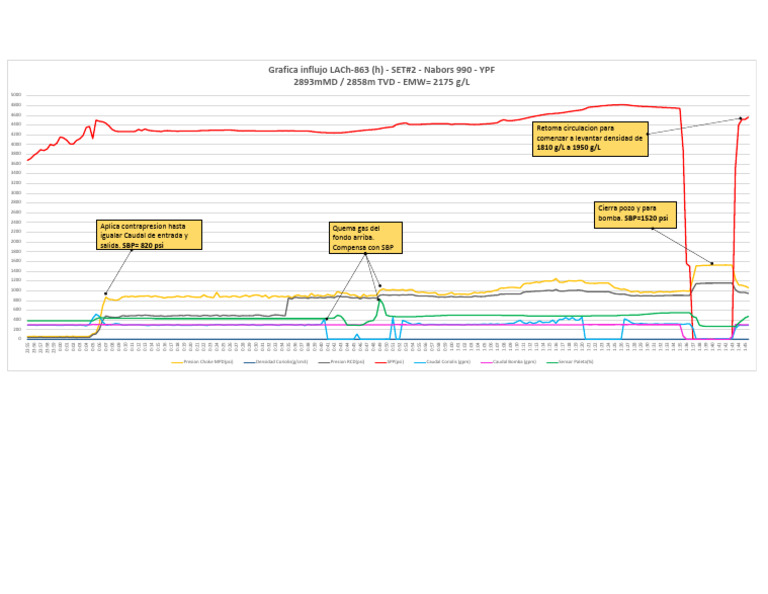Select the magenta Caudal Bomba legend entry
The image size is (768, 594).
click(x=509, y=362)
